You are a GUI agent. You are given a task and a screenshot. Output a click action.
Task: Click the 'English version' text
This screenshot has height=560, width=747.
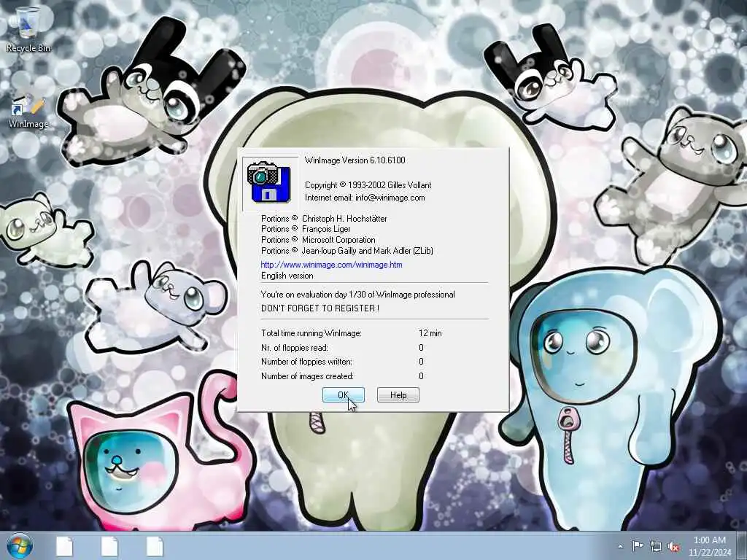(x=287, y=276)
